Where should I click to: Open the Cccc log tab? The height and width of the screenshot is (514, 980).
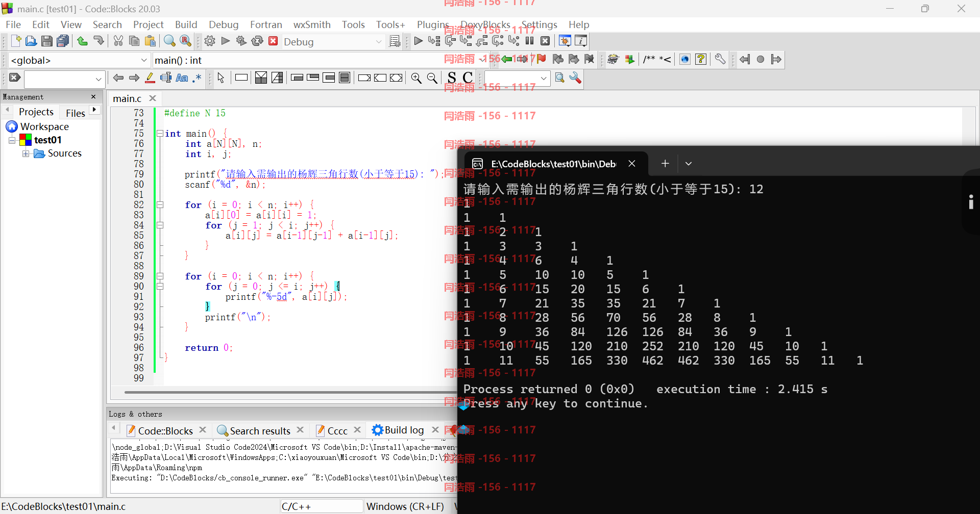332,431
